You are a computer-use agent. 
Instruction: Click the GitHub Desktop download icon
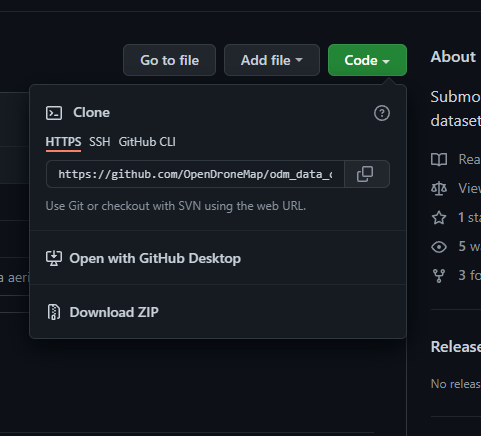tap(54, 258)
